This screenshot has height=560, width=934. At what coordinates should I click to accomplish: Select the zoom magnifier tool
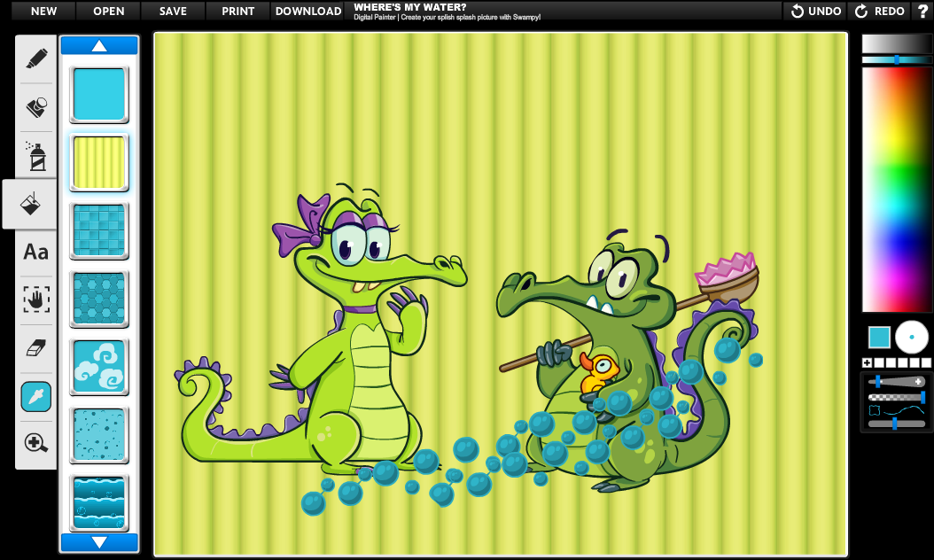(35, 443)
